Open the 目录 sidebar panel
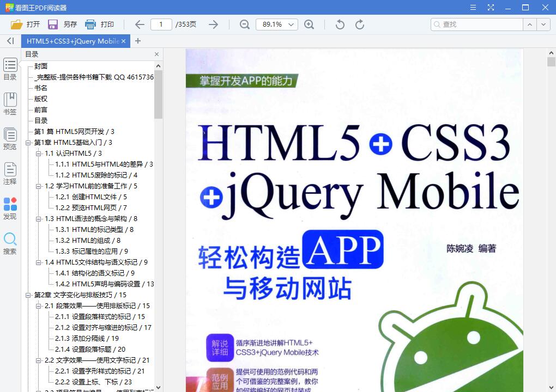 tap(10, 69)
